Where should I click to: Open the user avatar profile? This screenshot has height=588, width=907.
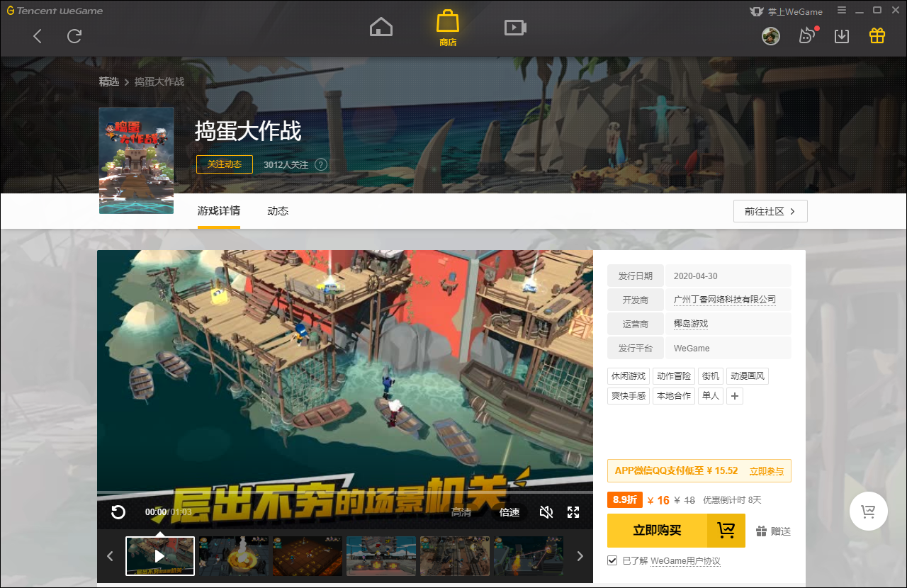click(771, 36)
